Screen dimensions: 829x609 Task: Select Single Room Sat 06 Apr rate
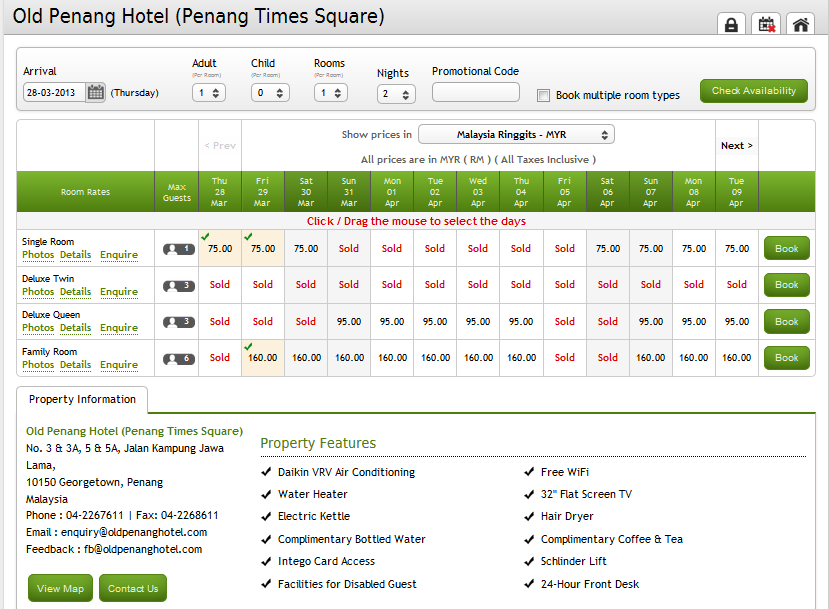tap(608, 248)
